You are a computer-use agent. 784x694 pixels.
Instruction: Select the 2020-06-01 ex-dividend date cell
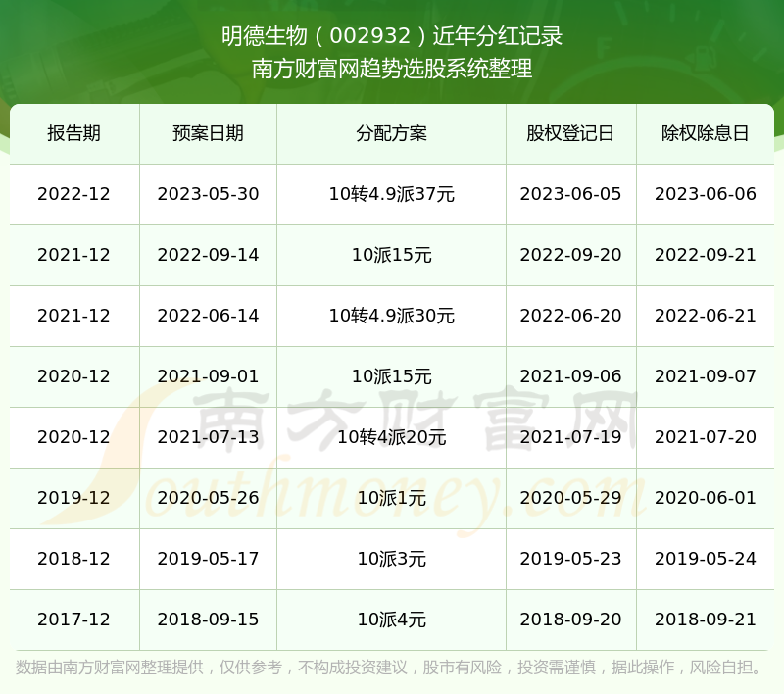tap(705, 498)
